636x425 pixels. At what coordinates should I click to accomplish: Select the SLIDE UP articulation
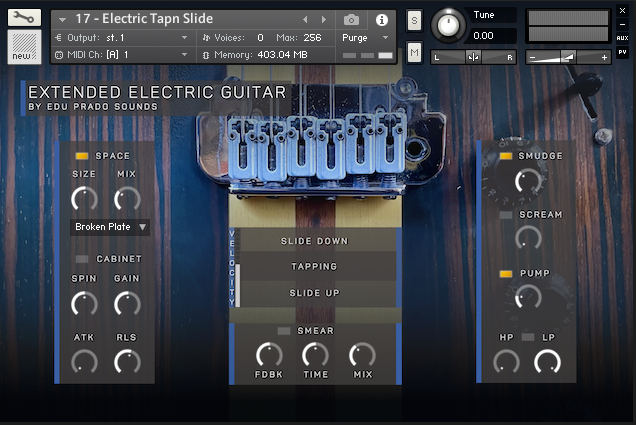314,293
